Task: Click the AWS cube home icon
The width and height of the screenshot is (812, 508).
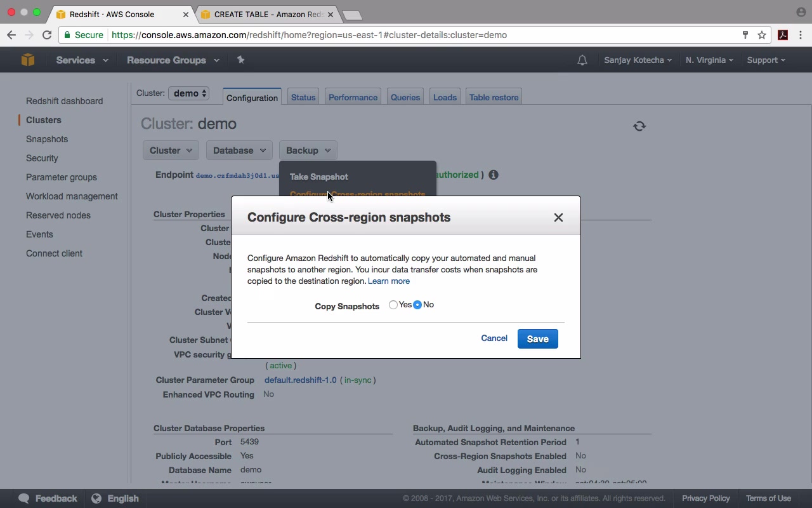Action: tap(27, 60)
